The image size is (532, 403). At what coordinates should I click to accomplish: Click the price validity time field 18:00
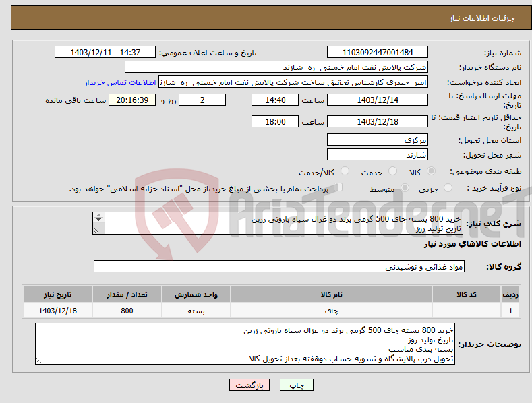coord(275,121)
